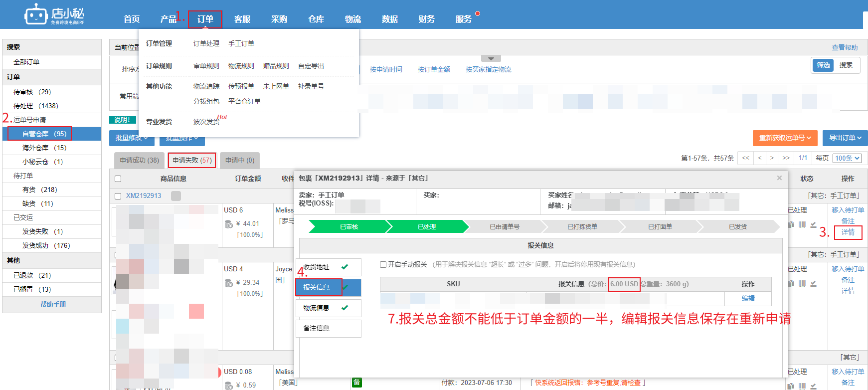This screenshot has width=868, height=390.
Task: Click the document icon in XM2192913 status row
Action: click(791, 224)
